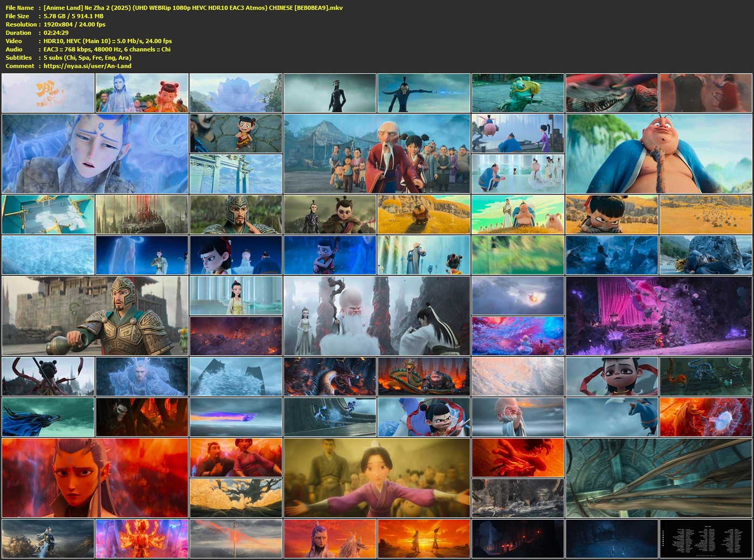Viewport: 754px width, 560px height.
Task: Open the cracked blue ice surface thumbnail
Action: (48, 255)
